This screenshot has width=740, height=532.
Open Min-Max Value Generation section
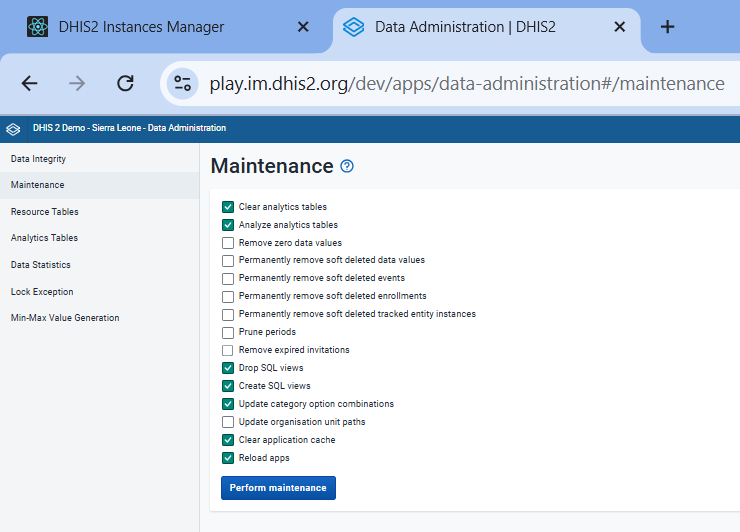pyautogui.click(x=99, y=318)
